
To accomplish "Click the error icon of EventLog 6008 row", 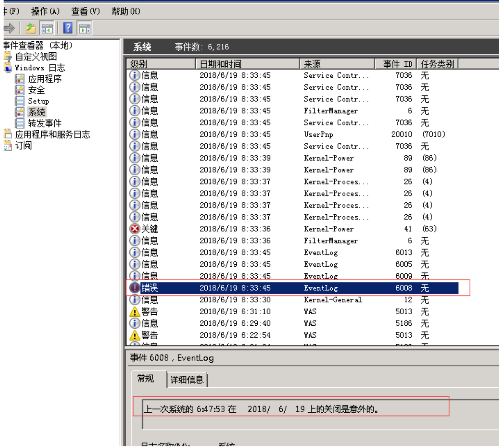I will (135, 288).
